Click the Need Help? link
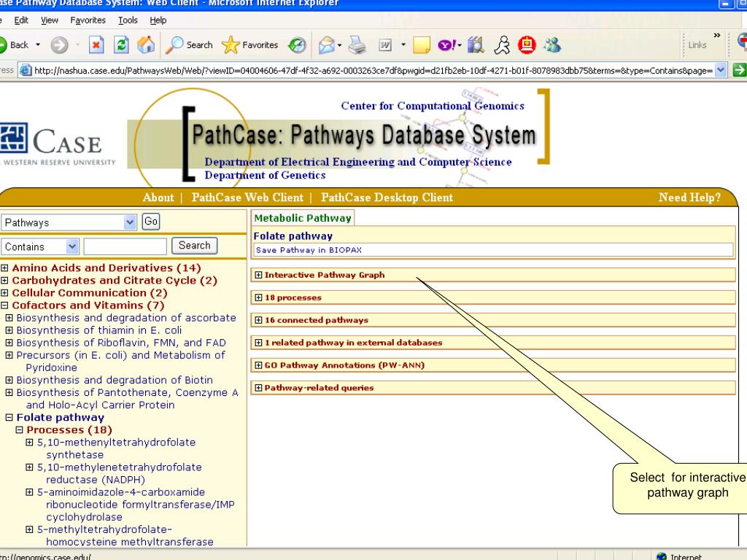747x560 pixels. tap(689, 198)
